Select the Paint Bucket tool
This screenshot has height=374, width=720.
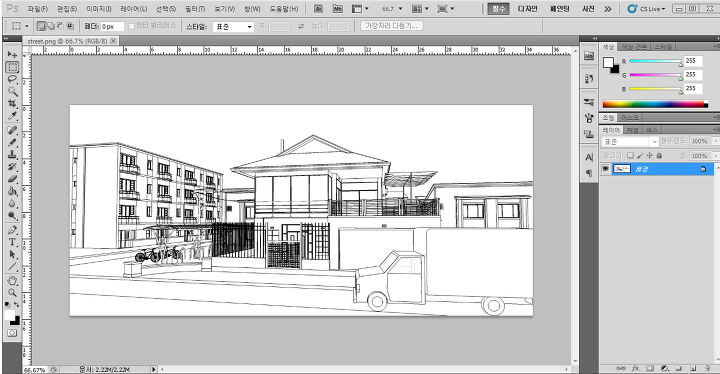pyautogui.click(x=12, y=191)
